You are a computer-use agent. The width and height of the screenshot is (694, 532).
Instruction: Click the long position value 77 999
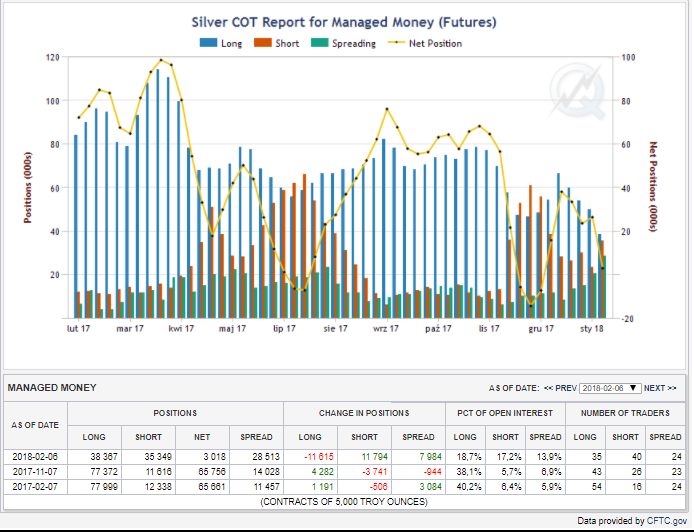[104, 487]
